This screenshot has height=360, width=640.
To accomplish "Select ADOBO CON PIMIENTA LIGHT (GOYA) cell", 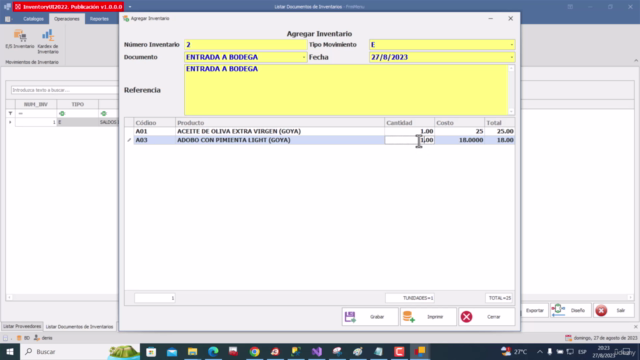I will [x=280, y=140].
